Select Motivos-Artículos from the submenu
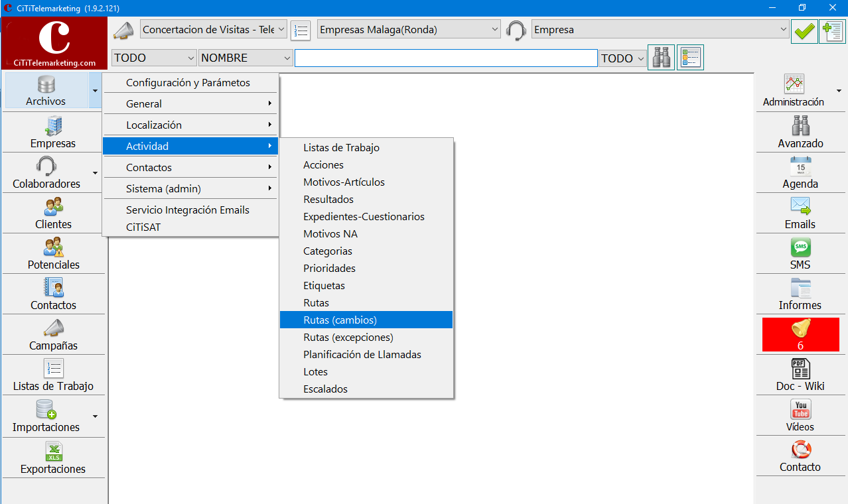 [x=366, y=182]
